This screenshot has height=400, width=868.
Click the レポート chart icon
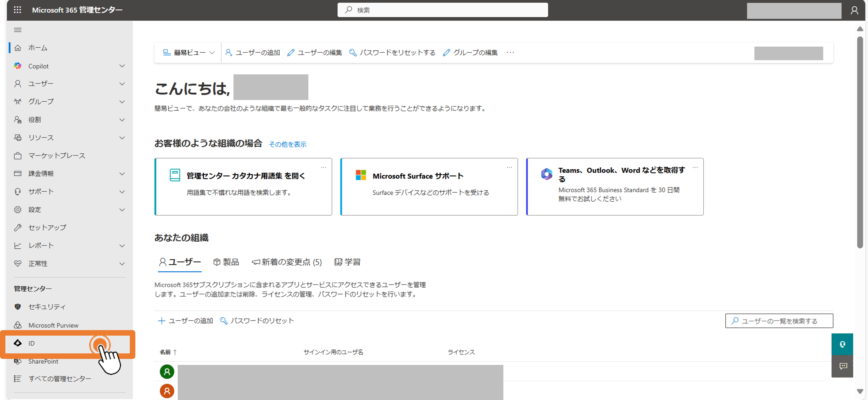pos(18,246)
